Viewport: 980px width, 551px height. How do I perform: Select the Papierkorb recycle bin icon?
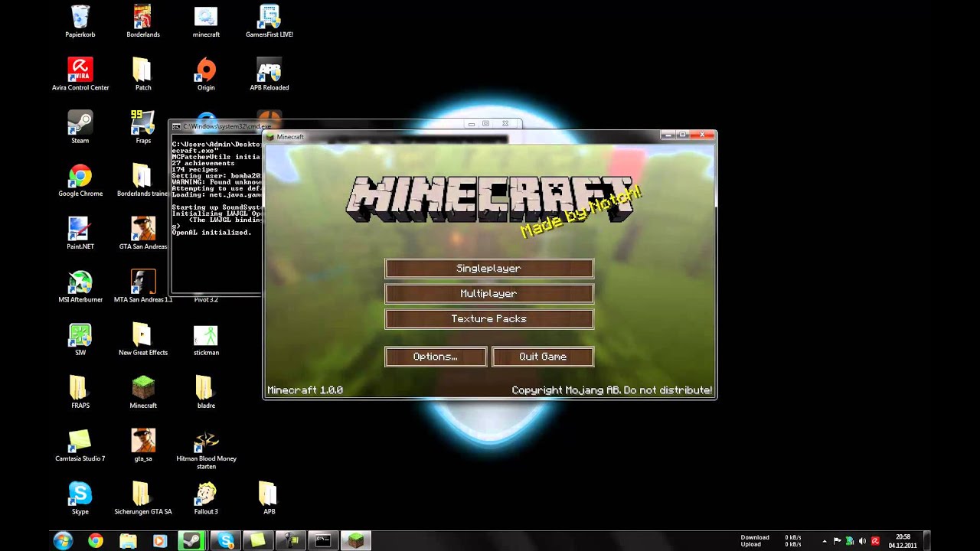coord(80,21)
